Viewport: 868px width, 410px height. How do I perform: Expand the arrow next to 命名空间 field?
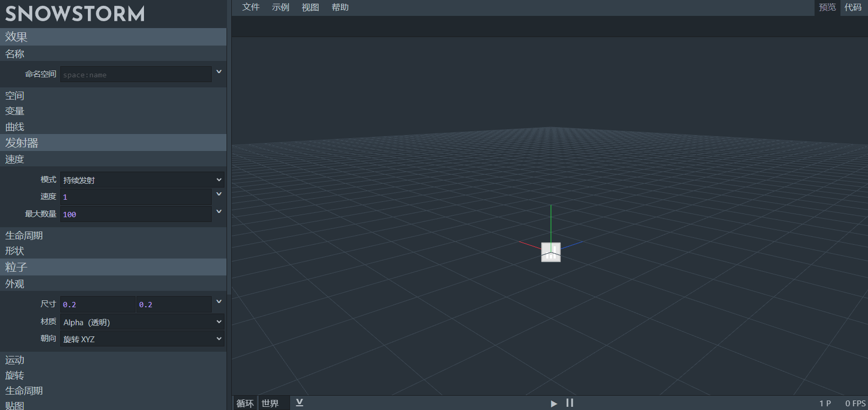(219, 72)
